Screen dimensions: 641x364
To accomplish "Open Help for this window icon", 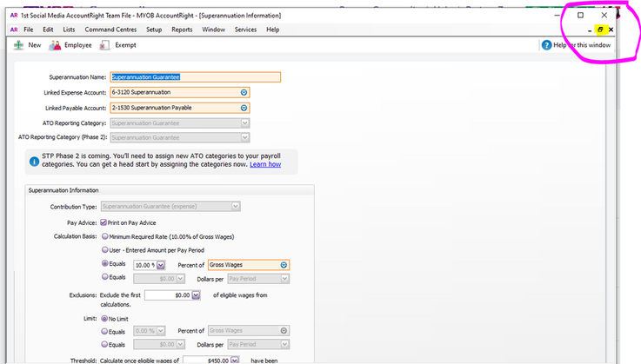I will pyautogui.click(x=547, y=45).
